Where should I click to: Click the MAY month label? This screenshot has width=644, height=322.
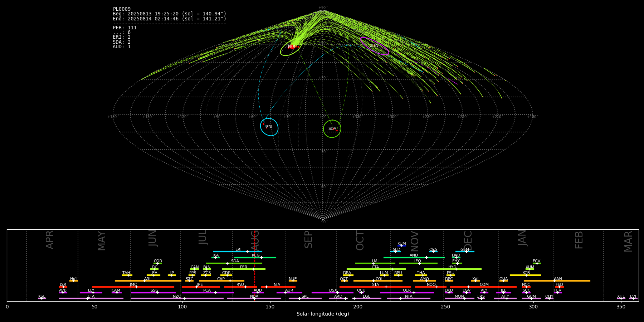[x=102, y=241]
